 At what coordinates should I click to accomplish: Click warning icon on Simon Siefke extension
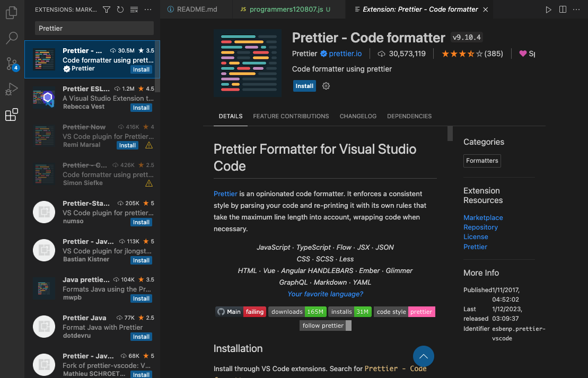[149, 183]
